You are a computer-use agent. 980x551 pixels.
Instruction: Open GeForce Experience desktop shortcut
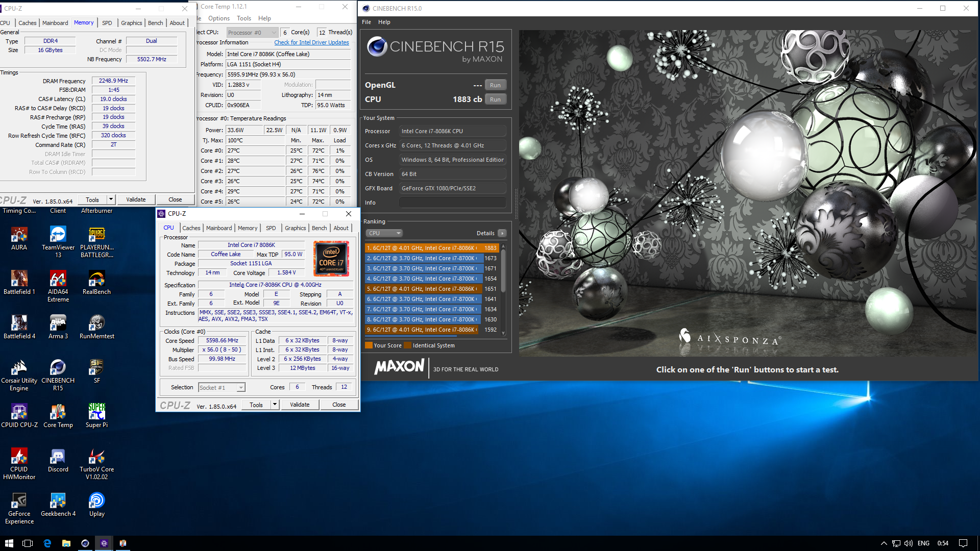(19, 509)
